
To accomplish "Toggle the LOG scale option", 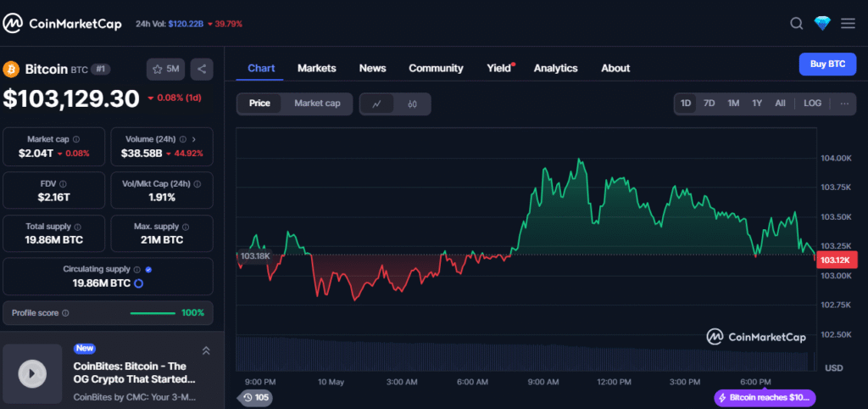I will (x=813, y=104).
